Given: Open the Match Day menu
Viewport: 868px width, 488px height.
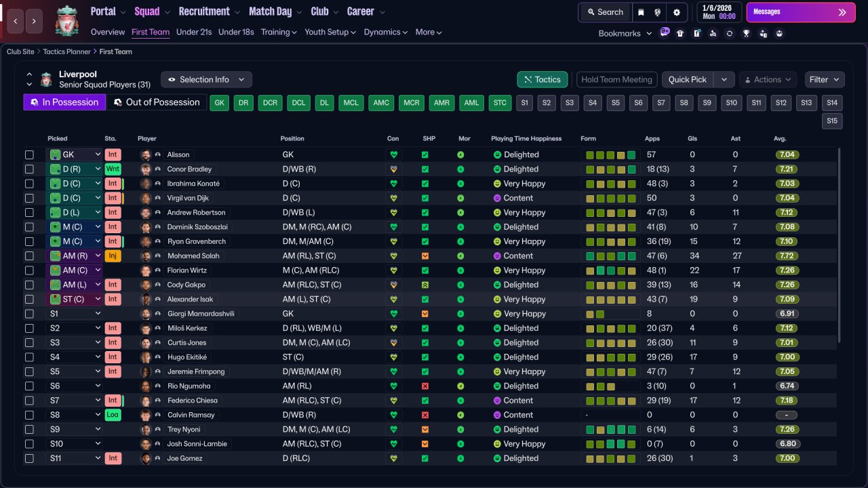Looking at the screenshot, I should (276, 12).
